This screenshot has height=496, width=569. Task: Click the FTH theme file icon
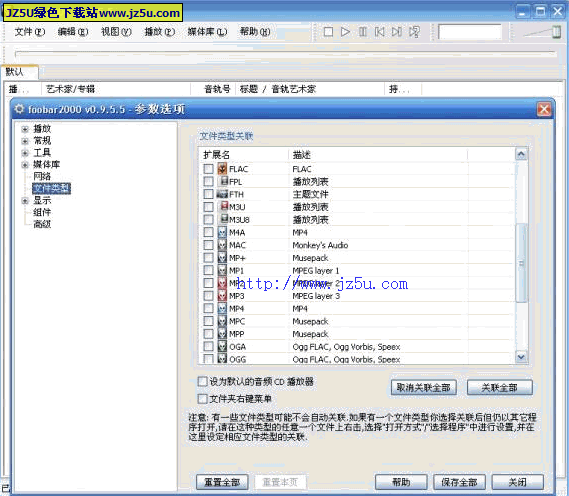tap(222, 194)
